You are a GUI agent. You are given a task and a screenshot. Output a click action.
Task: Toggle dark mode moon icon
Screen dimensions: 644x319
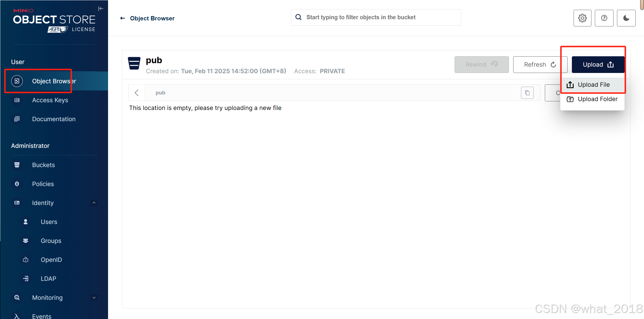click(626, 18)
